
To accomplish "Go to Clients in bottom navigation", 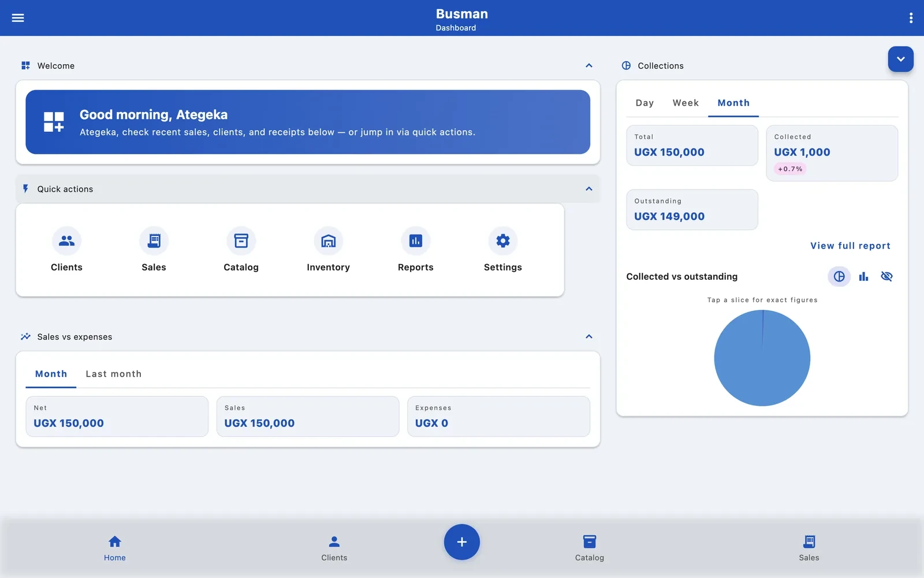I will point(334,548).
